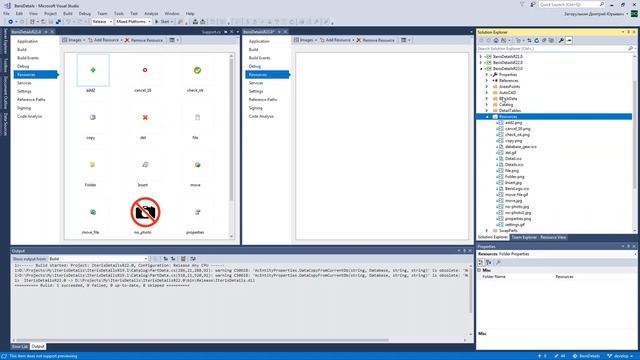Click the Visual Studio logo in title bar
Image resolution: width=640 pixels, height=360 pixels.
coord(7,6)
